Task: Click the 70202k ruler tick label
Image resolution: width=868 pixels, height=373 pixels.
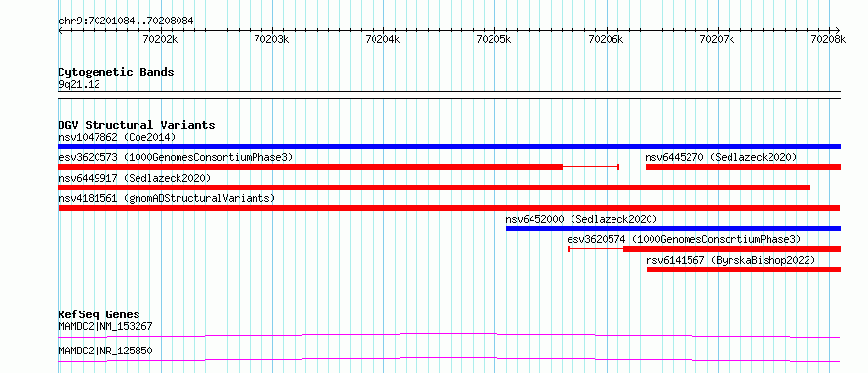Action: pyautogui.click(x=161, y=39)
